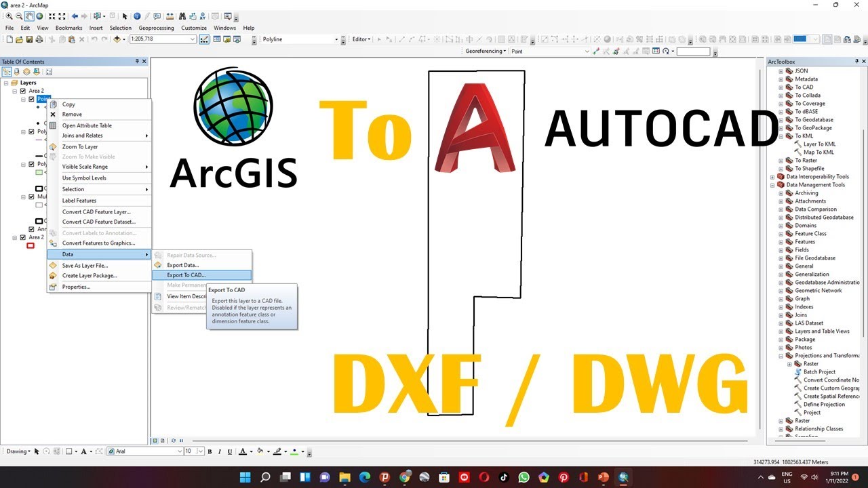Click the Add Data button icon
This screenshot has height=488, width=868.
(117, 39)
